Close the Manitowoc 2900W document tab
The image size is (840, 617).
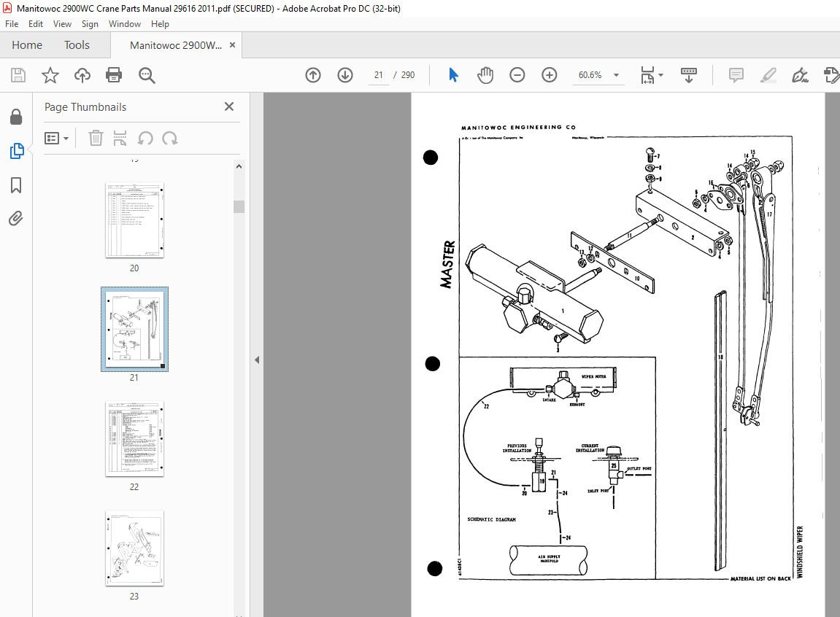tap(232, 45)
